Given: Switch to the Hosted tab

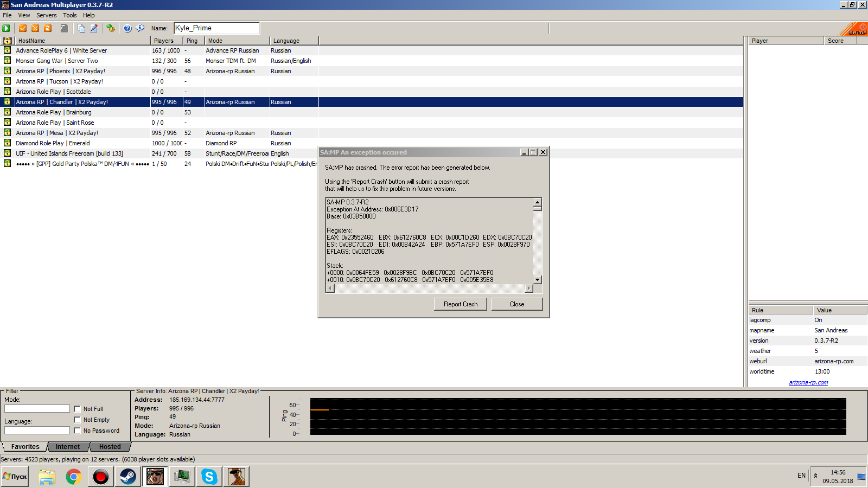Looking at the screenshot, I should [x=110, y=447].
